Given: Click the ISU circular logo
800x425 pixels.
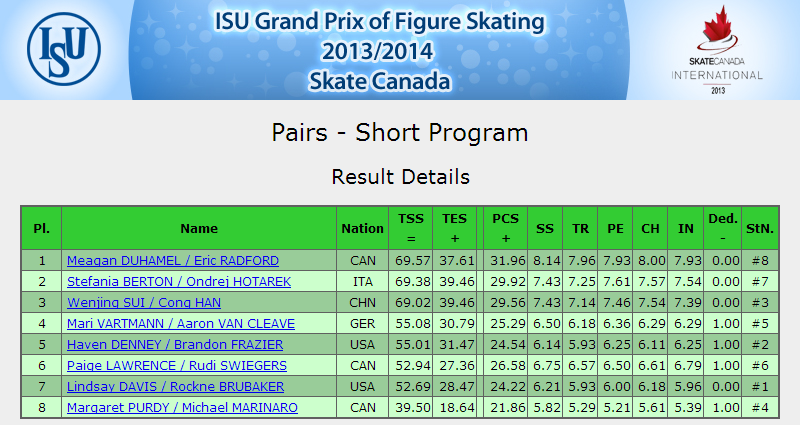Looking at the screenshot, I should pos(64,49).
